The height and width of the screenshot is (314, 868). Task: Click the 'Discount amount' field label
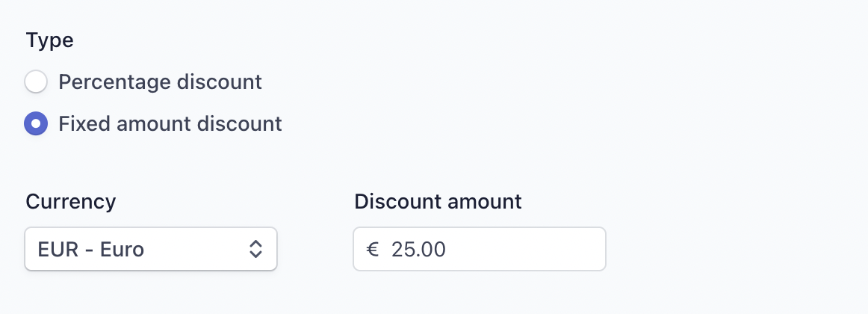pyautogui.click(x=438, y=202)
